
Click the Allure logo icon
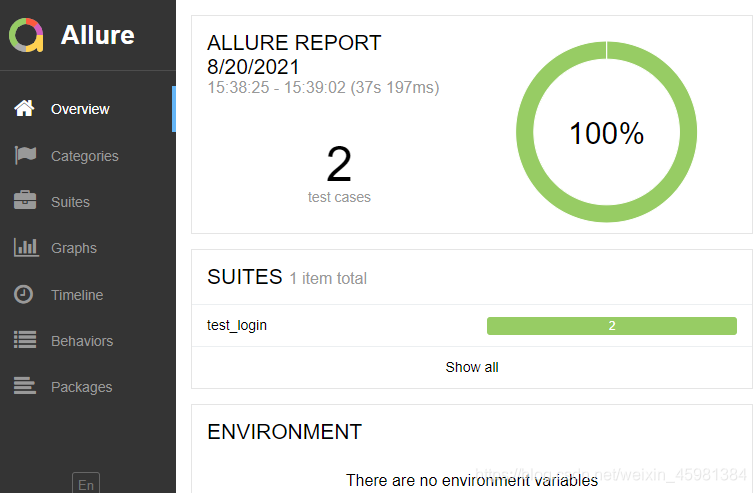[26, 35]
